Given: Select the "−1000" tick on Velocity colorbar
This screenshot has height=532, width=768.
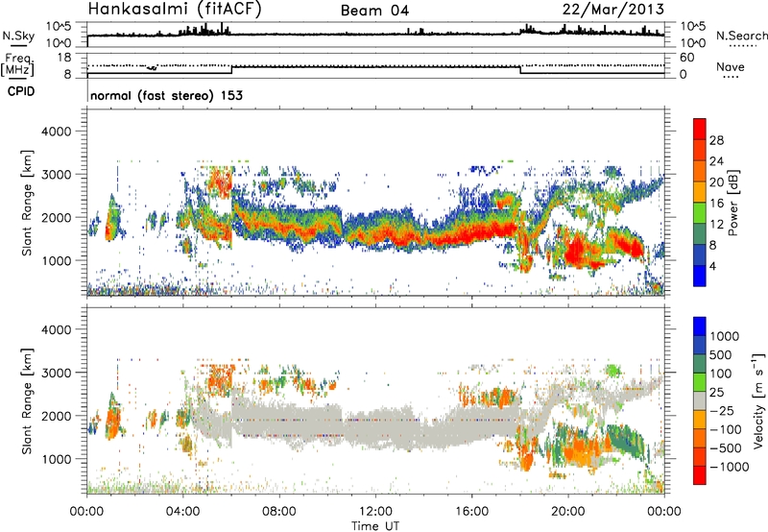Looking at the screenshot, I should 730,467.
